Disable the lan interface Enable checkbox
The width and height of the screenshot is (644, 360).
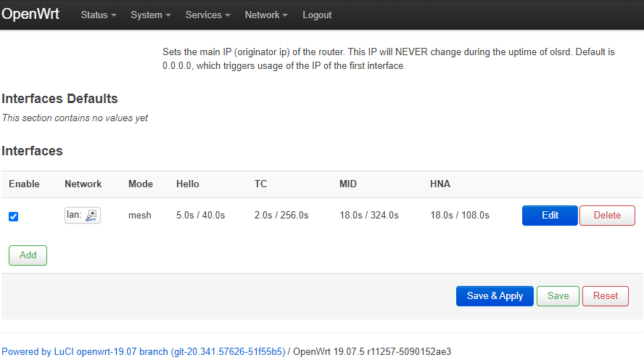pos(13,216)
